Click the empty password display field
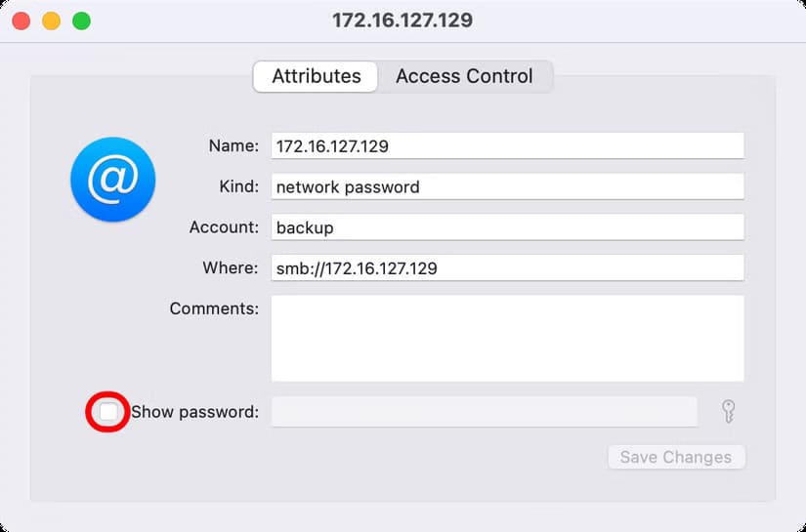 coord(484,412)
